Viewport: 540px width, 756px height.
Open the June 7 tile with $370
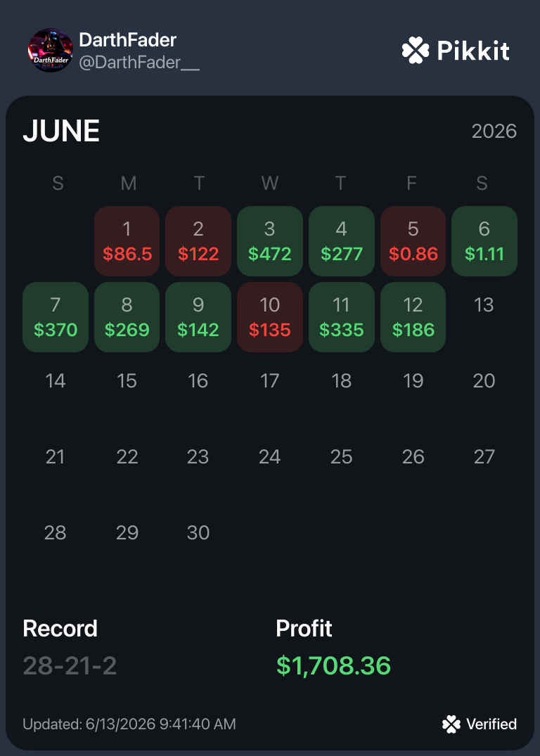pyautogui.click(x=56, y=317)
